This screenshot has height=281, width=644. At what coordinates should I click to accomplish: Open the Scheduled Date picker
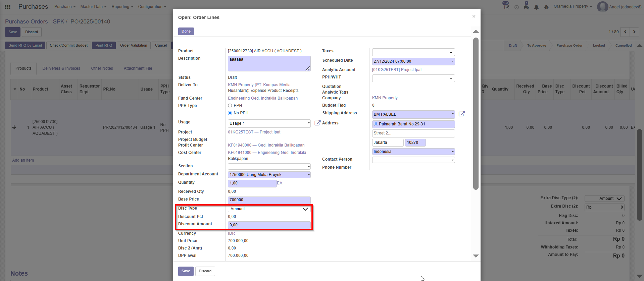tap(413, 61)
